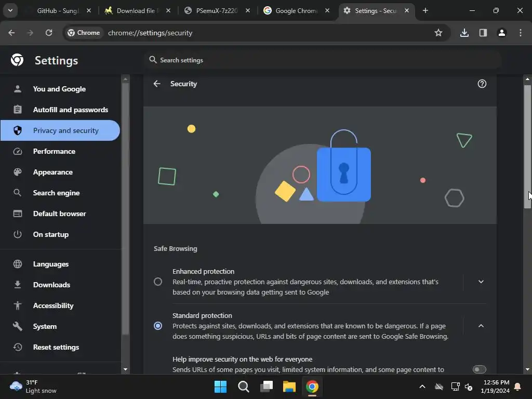Open Reset settings page
The width and height of the screenshot is (532, 399).
tap(60, 347)
